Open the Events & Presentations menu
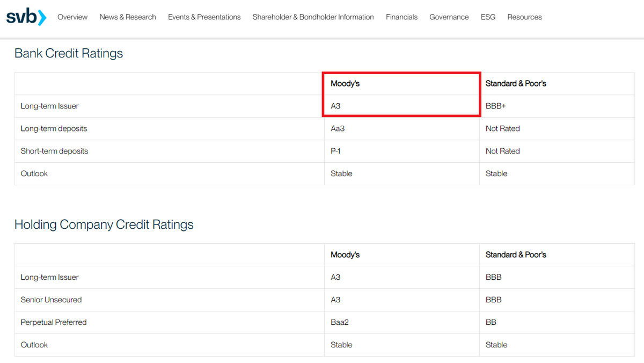Viewport: 644px width, 363px height. 204,17
